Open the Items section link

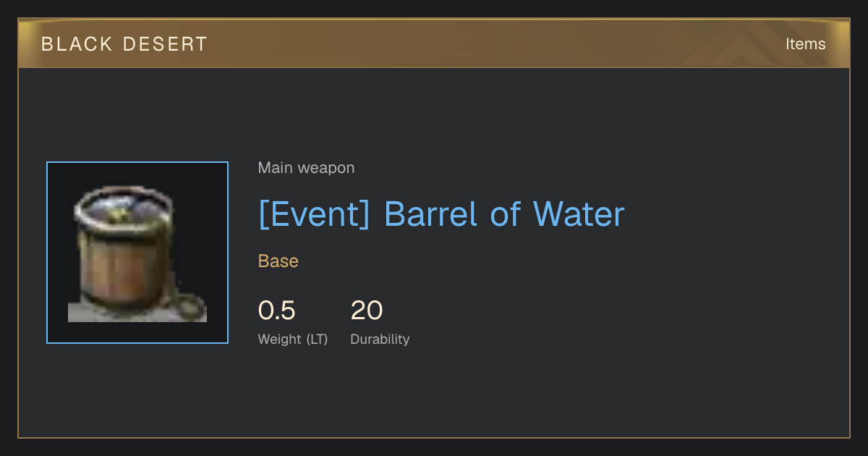805,44
